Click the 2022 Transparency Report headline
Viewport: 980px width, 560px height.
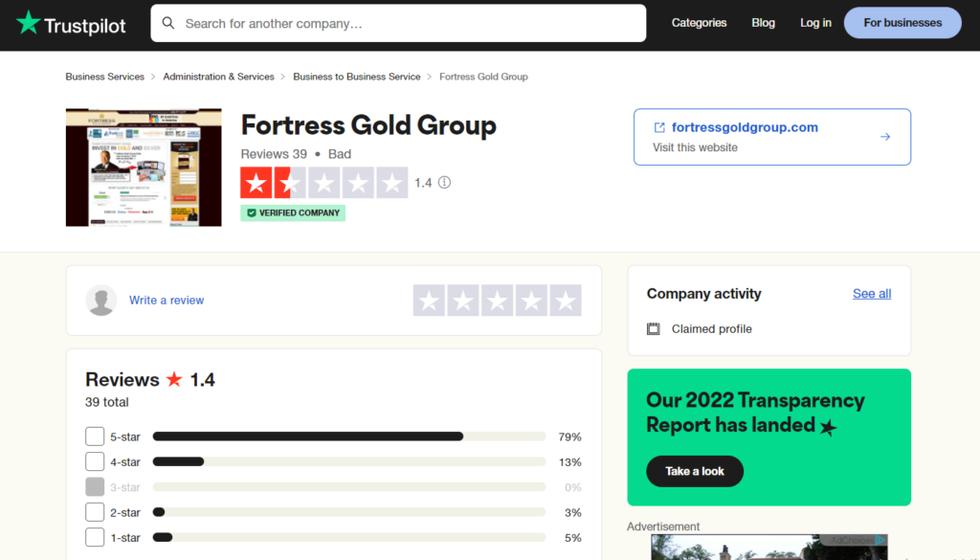pyautogui.click(x=755, y=413)
